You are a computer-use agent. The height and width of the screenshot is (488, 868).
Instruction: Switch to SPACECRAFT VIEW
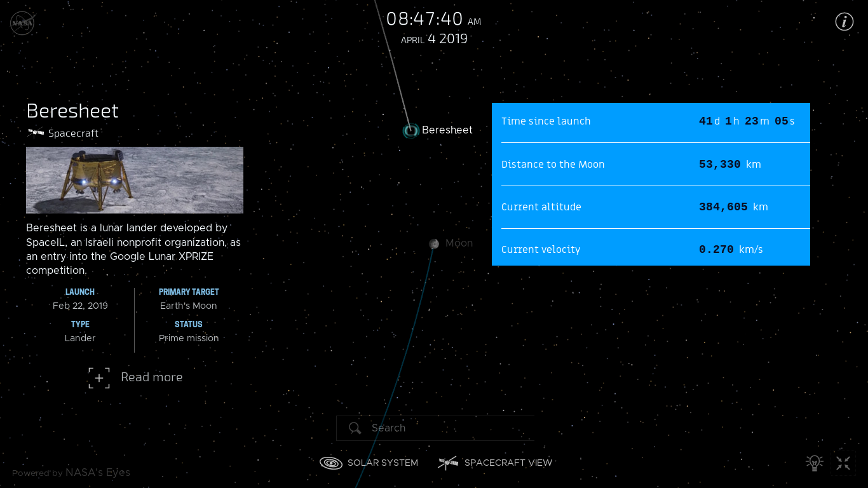(496, 463)
